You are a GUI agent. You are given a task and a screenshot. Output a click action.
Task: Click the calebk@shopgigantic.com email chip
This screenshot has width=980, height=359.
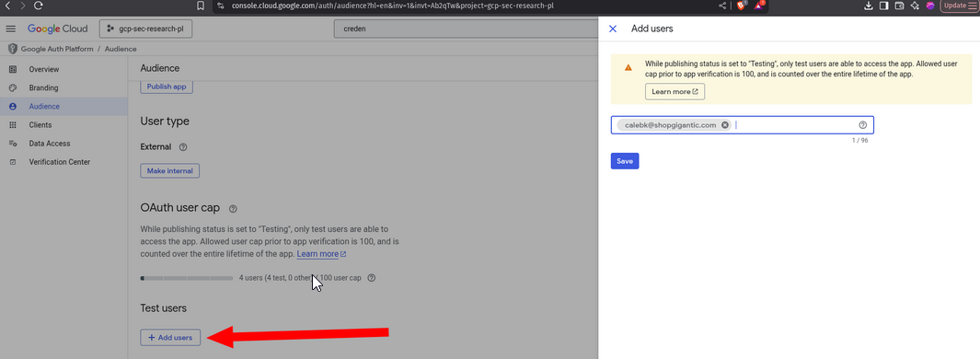(x=671, y=125)
